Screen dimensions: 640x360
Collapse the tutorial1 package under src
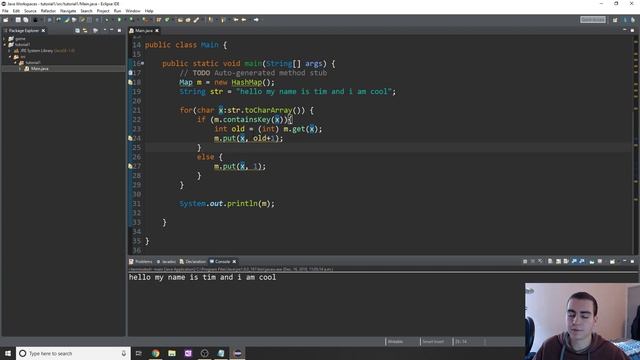point(15,62)
